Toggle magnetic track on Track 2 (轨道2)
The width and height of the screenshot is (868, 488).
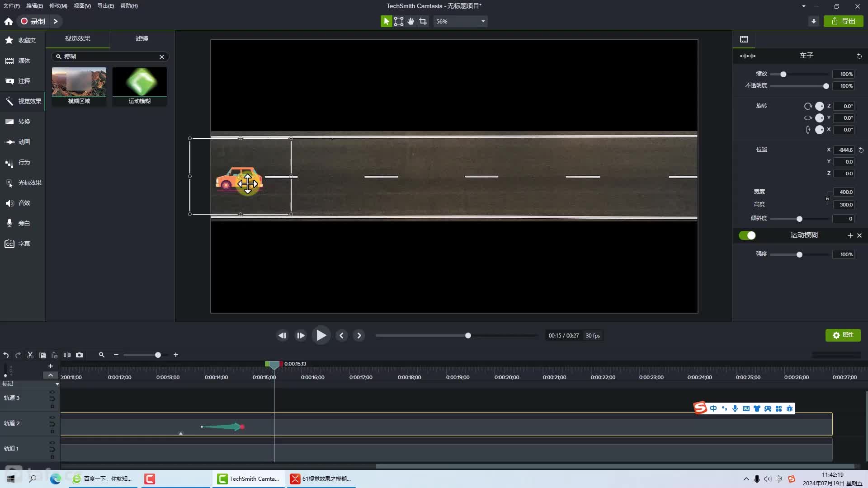pyautogui.click(x=52, y=424)
